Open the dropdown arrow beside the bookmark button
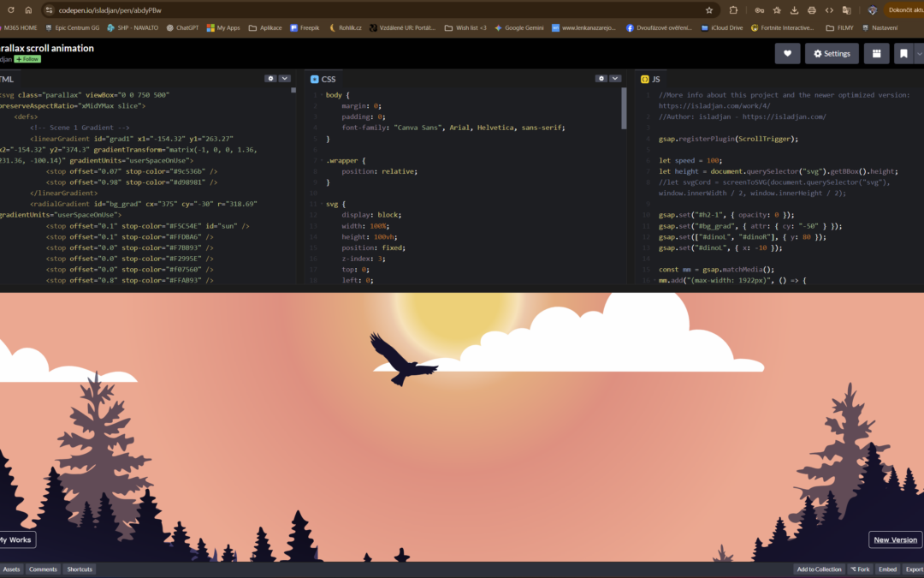The width and height of the screenshot is (924, 578). [x=919, y=54]
